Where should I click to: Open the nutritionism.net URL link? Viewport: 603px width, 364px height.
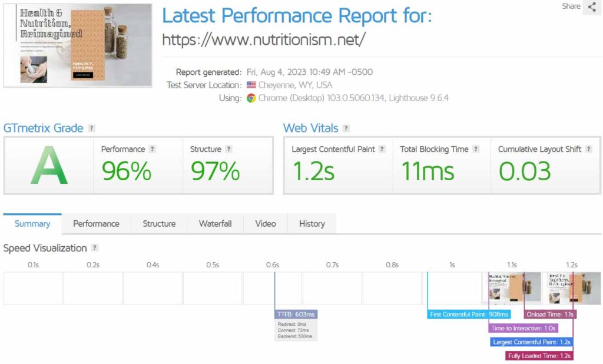[x=264, y=39]
